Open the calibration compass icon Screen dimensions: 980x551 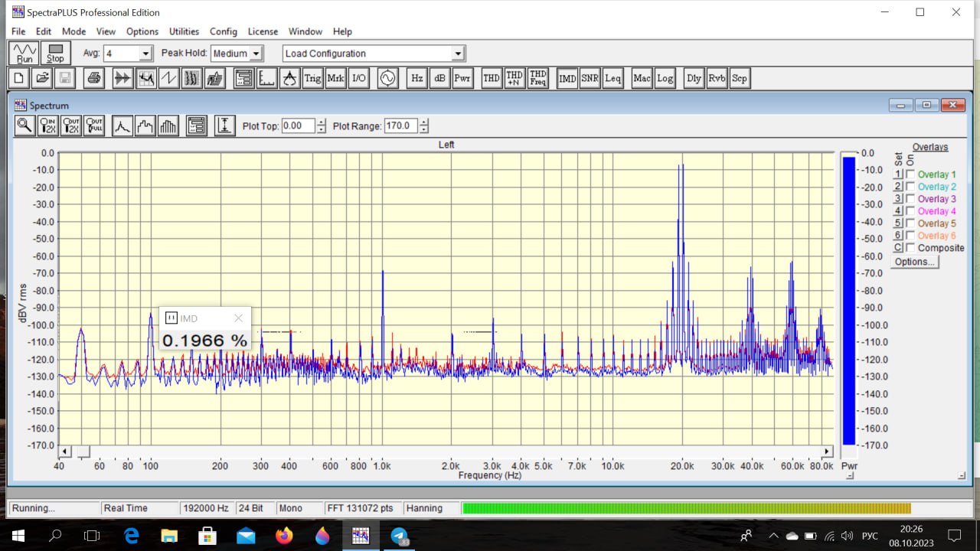pyautogui.click(x=289, y=78)
